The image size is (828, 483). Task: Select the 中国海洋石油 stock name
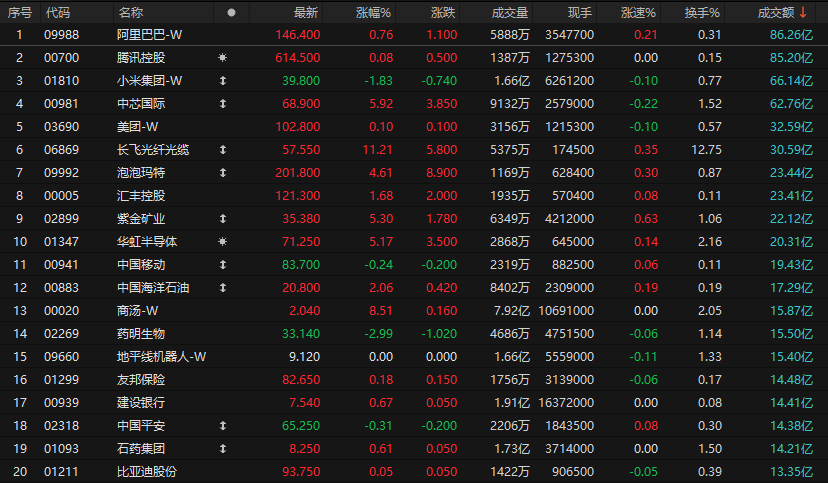coord(153,288)
